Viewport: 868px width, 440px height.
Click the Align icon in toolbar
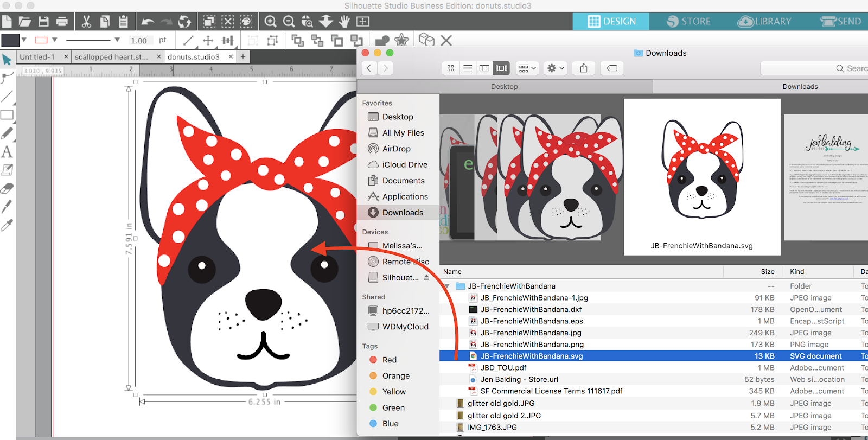point(228,40)
